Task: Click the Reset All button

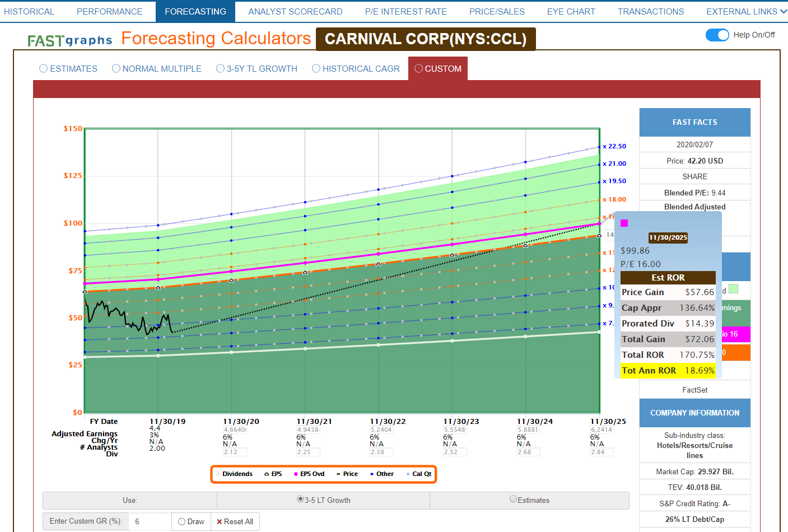Action: point(235,521)
